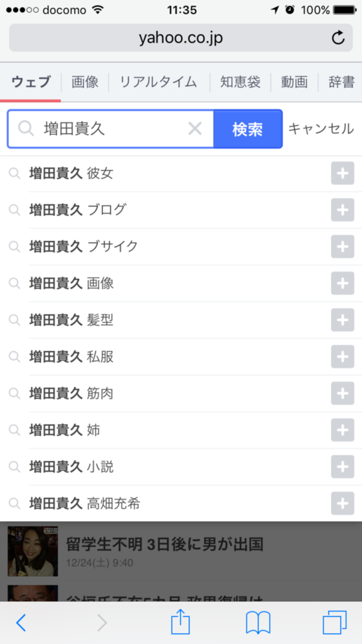Clear the search field with the X icon
Screen dimensions: 362x644
(195, 129)
